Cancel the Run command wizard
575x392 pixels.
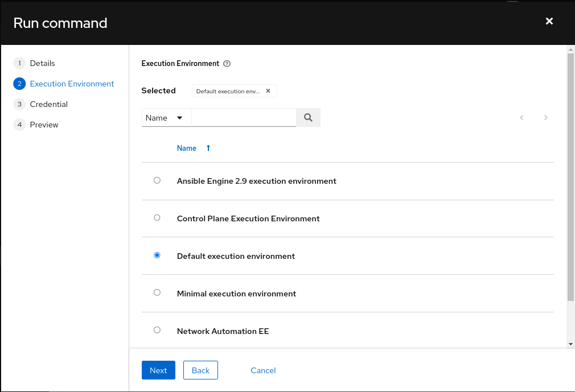(263, 370)
